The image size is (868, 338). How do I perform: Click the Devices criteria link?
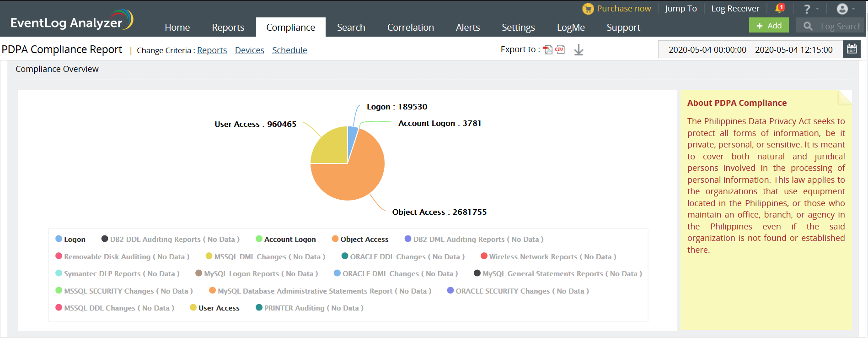250,50
